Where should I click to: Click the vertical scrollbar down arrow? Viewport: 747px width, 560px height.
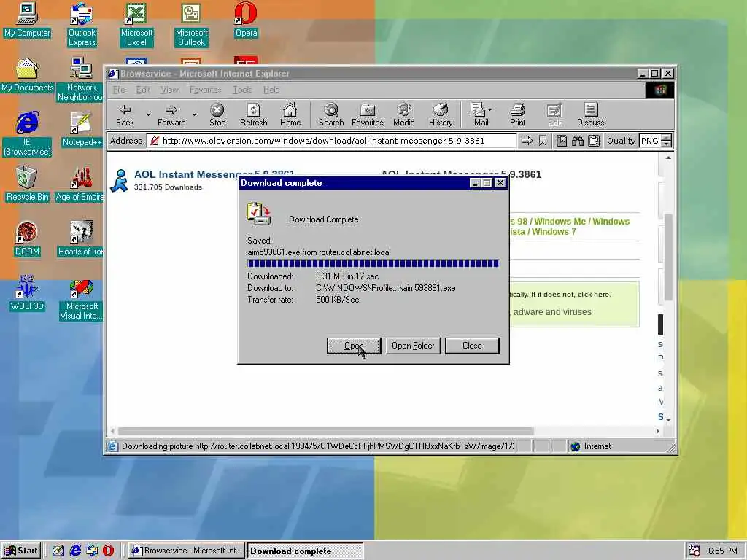tap(668, 419)
